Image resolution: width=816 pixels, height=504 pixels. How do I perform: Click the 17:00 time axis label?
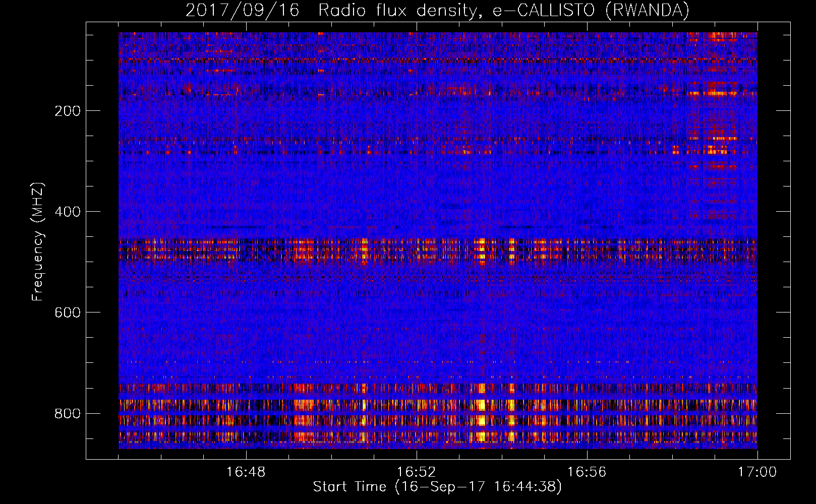click(x=757, y=472)
